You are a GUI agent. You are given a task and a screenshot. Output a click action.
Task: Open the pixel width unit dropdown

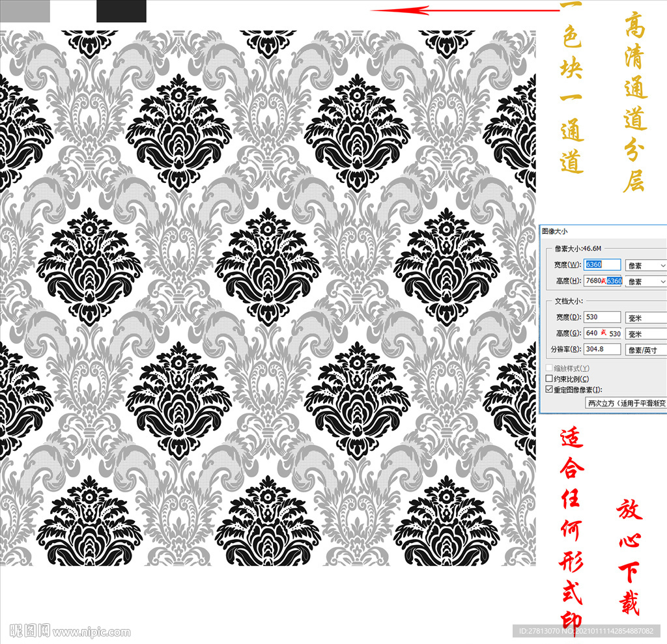[646, 266]
